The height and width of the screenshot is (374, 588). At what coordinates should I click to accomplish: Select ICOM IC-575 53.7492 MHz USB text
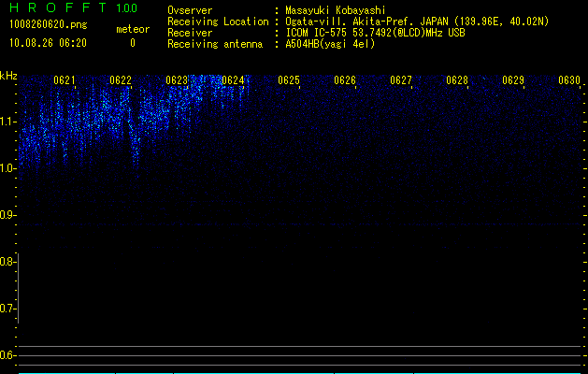point(375,33)
